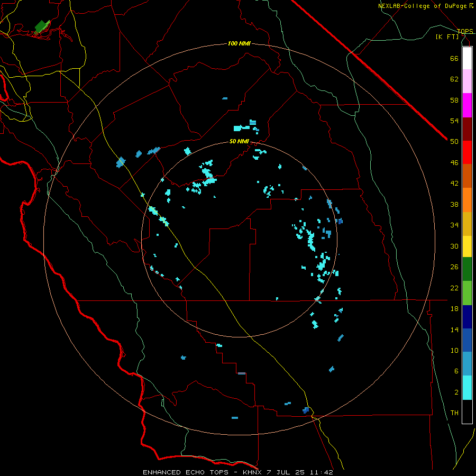Click the bright orange legend swatch
The width and height of the screenshot is (476, 476).
[x=467, y=200]
